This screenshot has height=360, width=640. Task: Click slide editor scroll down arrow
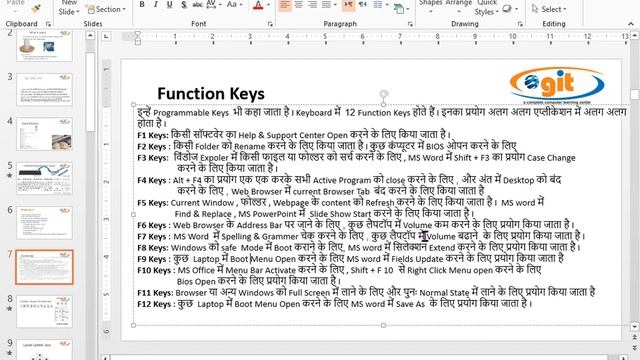tap(635, 327)
